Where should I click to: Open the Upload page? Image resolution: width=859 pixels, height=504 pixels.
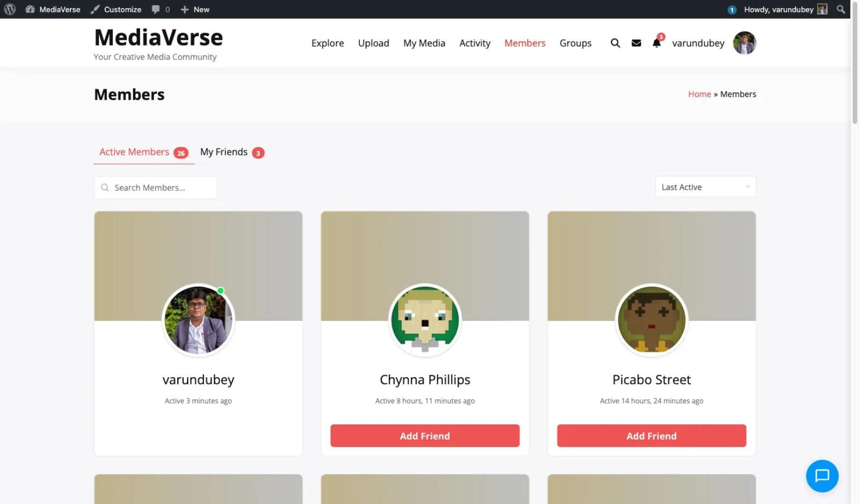pyautogui.click(x=374, y=43)
